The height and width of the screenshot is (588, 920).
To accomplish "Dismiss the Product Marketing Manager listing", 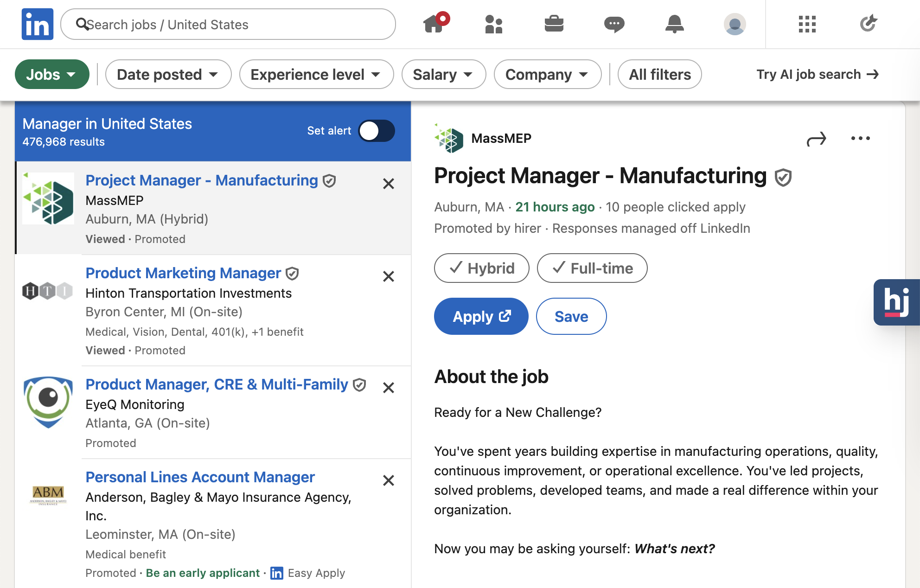I will coord(389,276).
